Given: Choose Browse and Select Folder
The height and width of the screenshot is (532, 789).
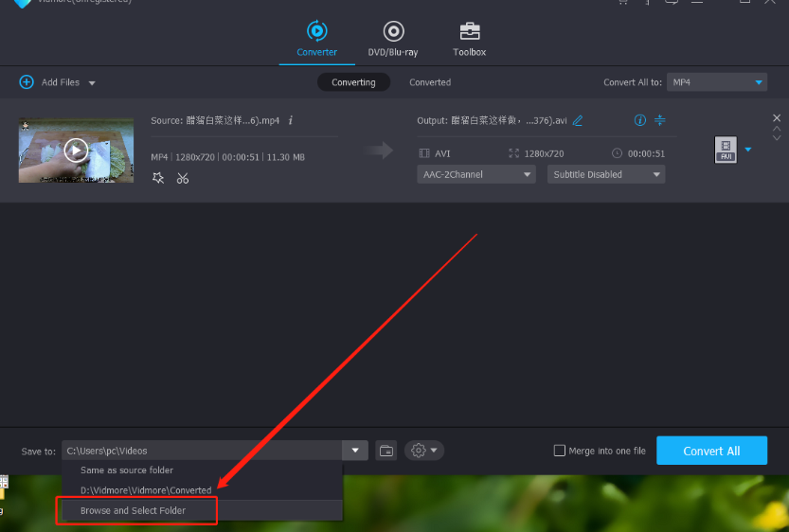Looking at the screenshot, I should (203, 510).
